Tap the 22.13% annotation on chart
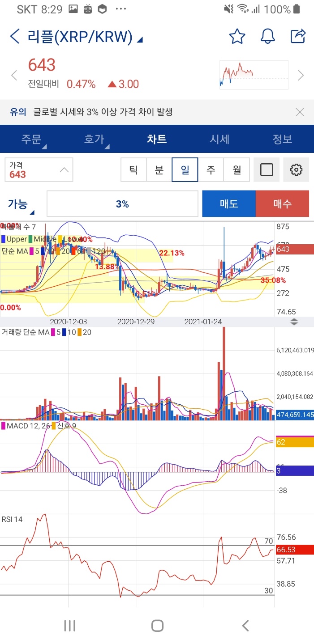This screenshot has width=314, height=644. (x=172, y=253)
